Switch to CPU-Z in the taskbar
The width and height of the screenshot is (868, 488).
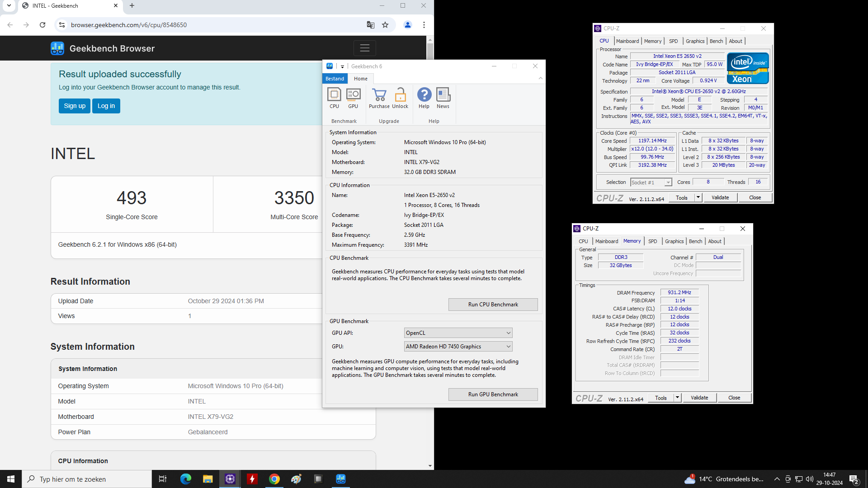coord(230,479)
